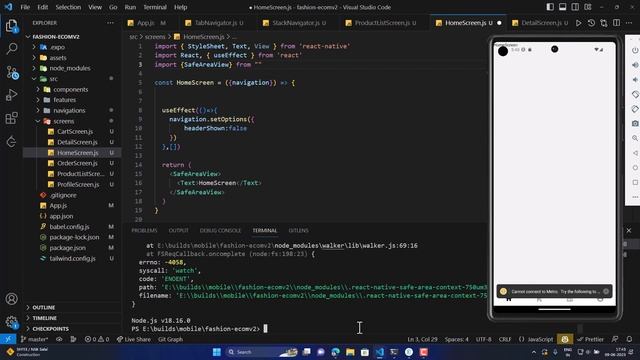Click the CRLF line ending indicator
The height and width of the screenshot is (360, 640).
505,339
